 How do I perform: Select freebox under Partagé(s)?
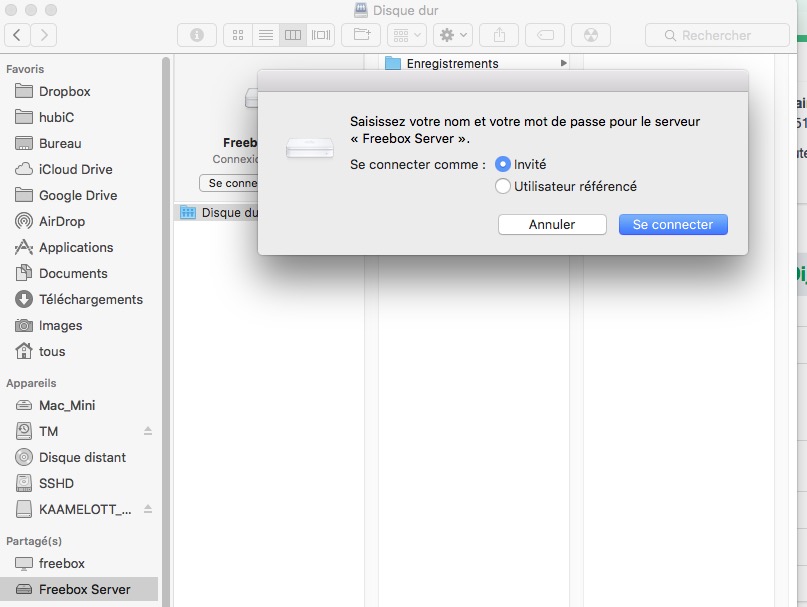pyautogui.click(x=79, y=563)
